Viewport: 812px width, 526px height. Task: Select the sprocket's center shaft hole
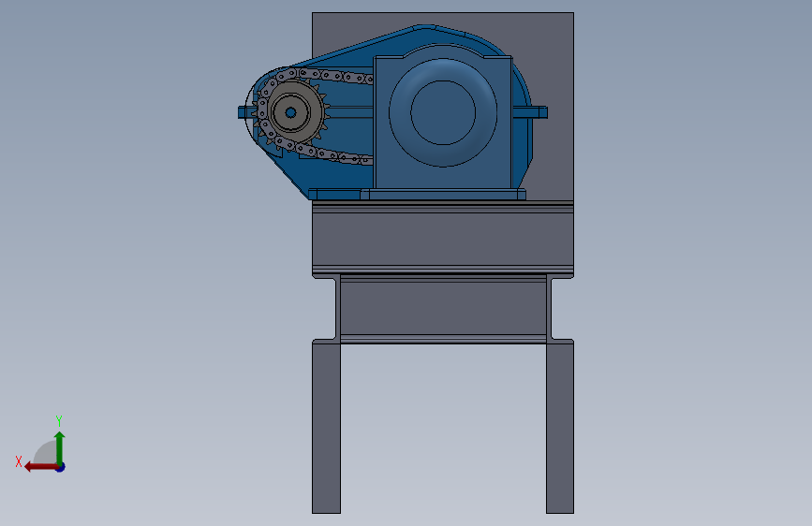[290, 112]
